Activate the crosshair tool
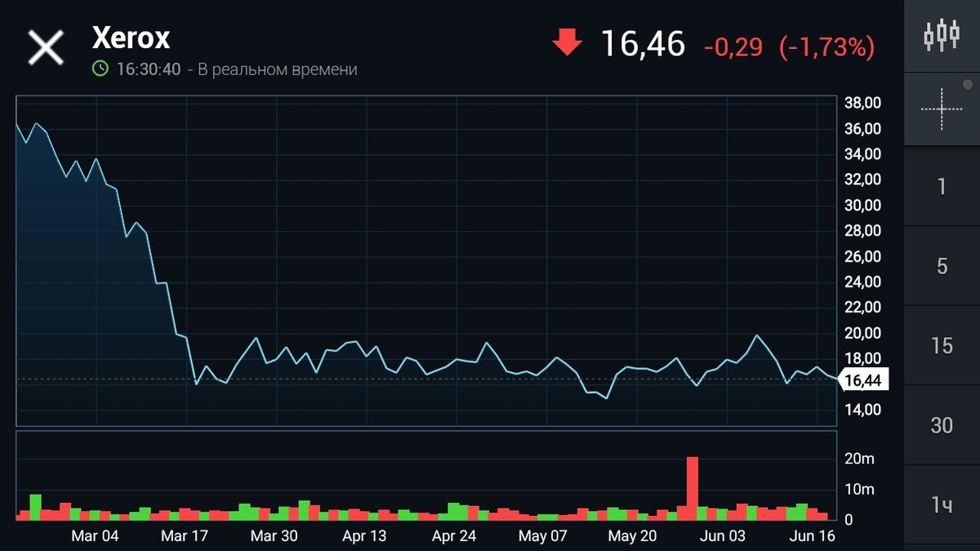The width and height of the screenshot is (980, 551). tap(941, 107)
